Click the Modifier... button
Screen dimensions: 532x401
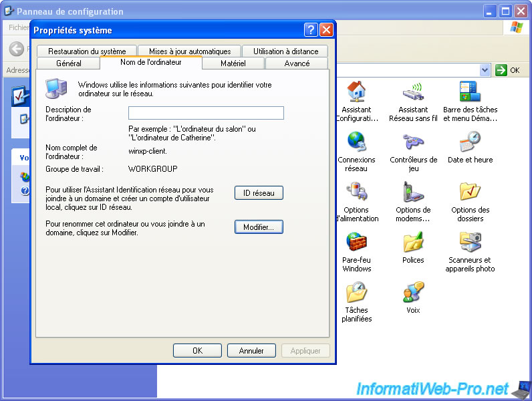coord(259,227)
